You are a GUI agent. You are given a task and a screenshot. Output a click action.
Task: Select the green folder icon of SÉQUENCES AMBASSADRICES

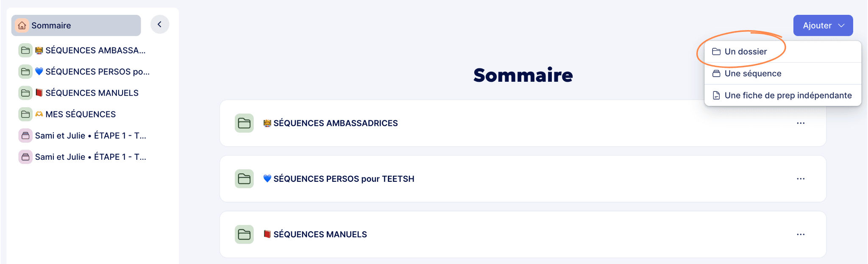244,123
